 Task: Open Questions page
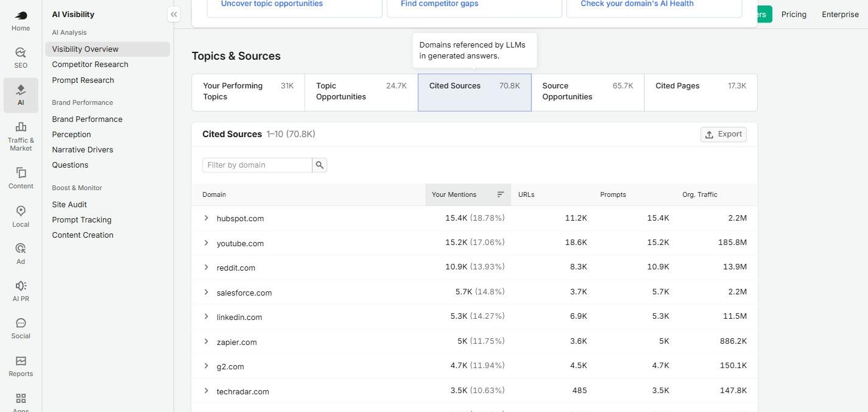coord(70,165)
